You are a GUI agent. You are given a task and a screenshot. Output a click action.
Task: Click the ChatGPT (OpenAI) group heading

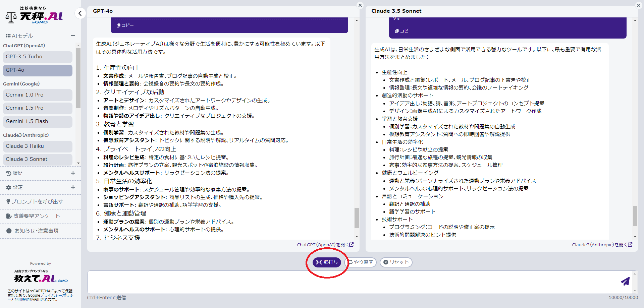tap(24, 46)
